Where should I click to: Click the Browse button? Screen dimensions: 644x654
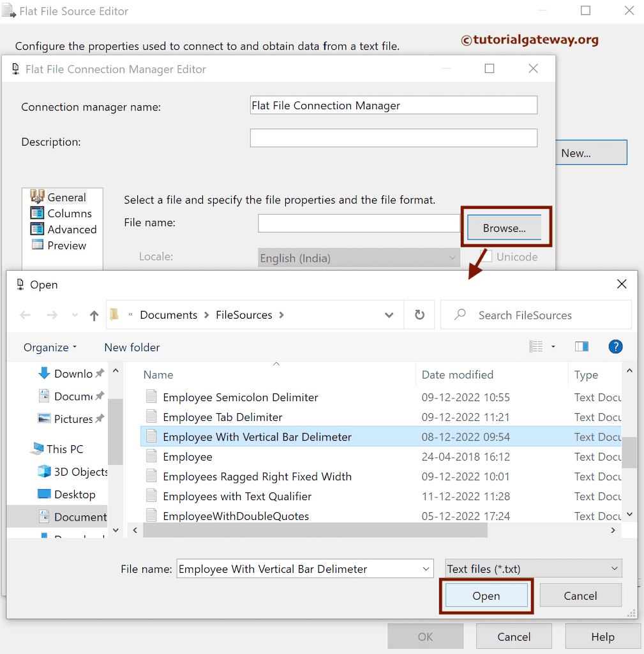click(505, 227)
